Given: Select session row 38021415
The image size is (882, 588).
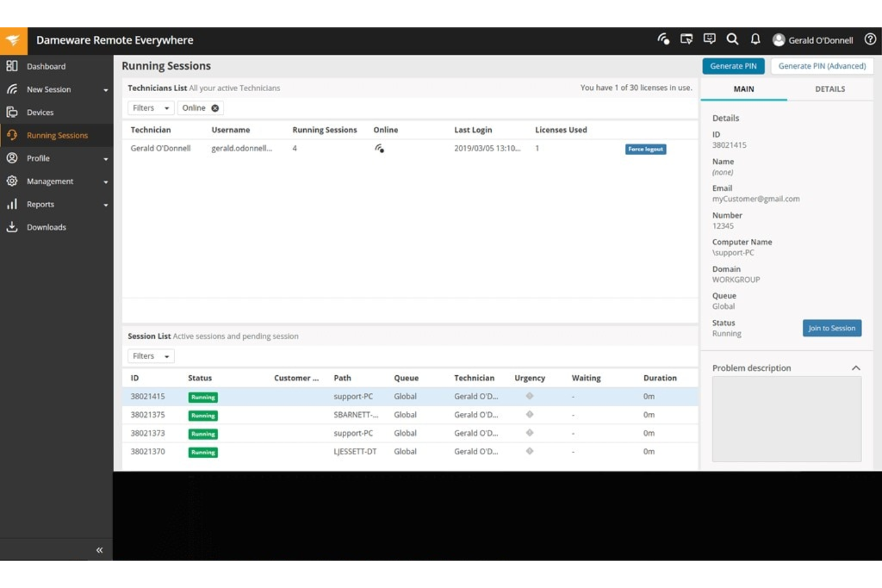Looking at the screenshot, I should pyautogui.click(x=410, y=396).
